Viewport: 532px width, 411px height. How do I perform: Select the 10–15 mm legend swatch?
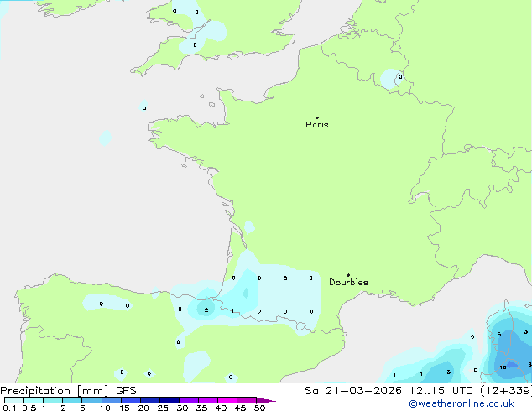[112, 400]
